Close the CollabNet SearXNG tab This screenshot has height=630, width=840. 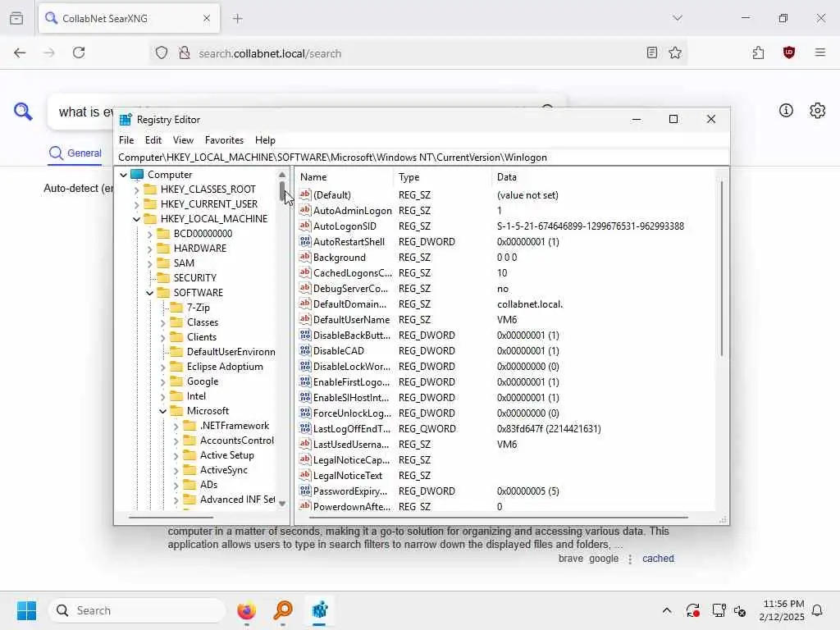206,19
